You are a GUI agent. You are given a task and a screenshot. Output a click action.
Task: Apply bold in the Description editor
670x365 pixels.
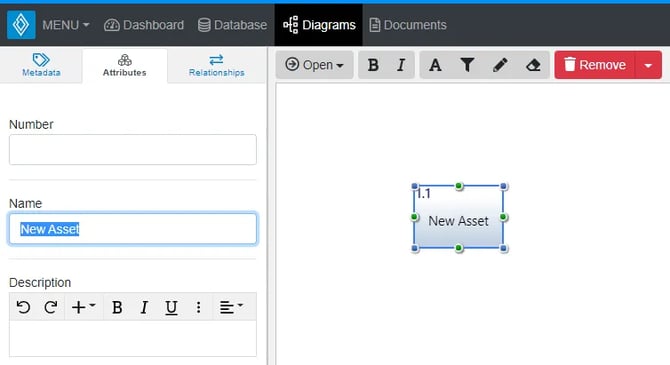[117, 307]
